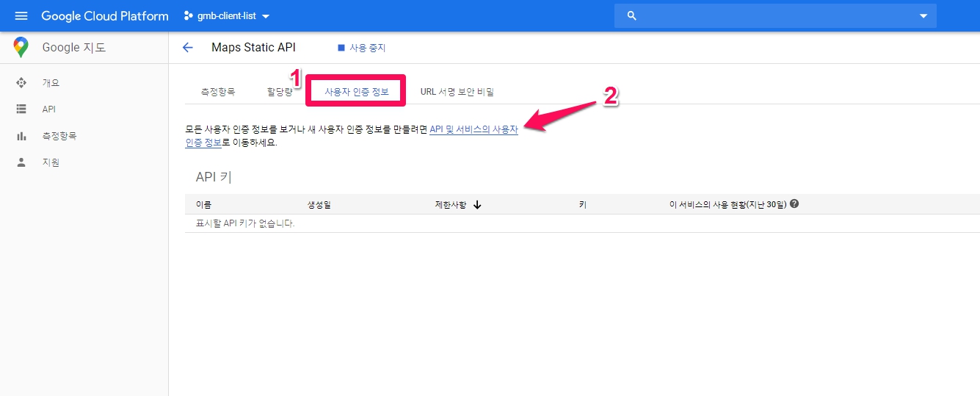
Task: Click help icon next to 사용 현황 column
Action: (794, 204)
